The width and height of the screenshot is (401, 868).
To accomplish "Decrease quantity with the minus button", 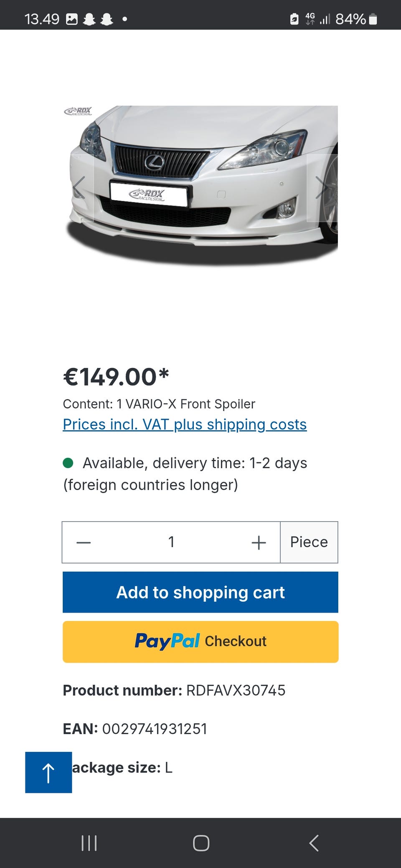I will 84,542.
